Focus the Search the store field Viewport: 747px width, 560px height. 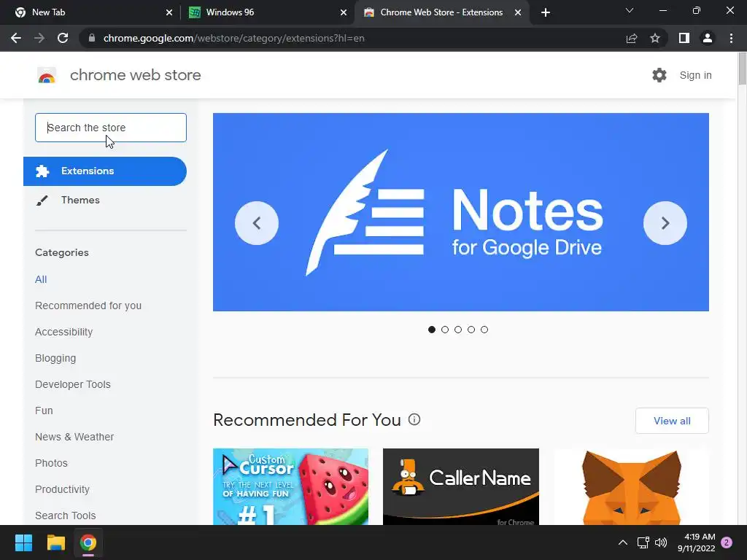111,128
